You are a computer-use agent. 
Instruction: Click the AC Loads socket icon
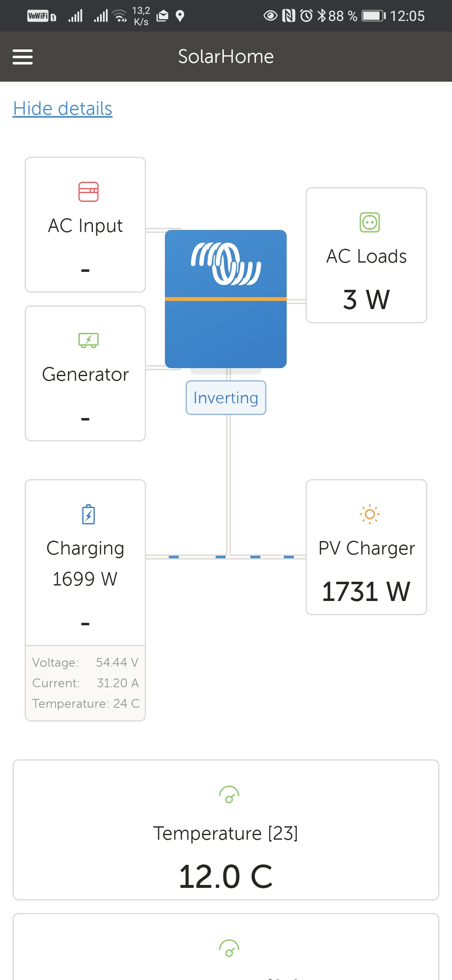pos(370,222)
